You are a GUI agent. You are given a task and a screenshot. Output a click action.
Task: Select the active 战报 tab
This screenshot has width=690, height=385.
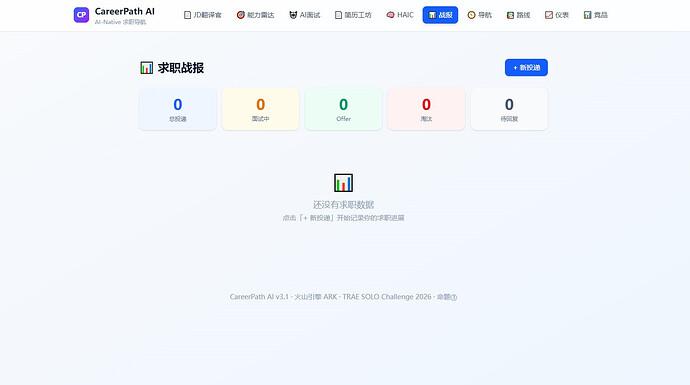pyautogui.click(x=440, y=15)
